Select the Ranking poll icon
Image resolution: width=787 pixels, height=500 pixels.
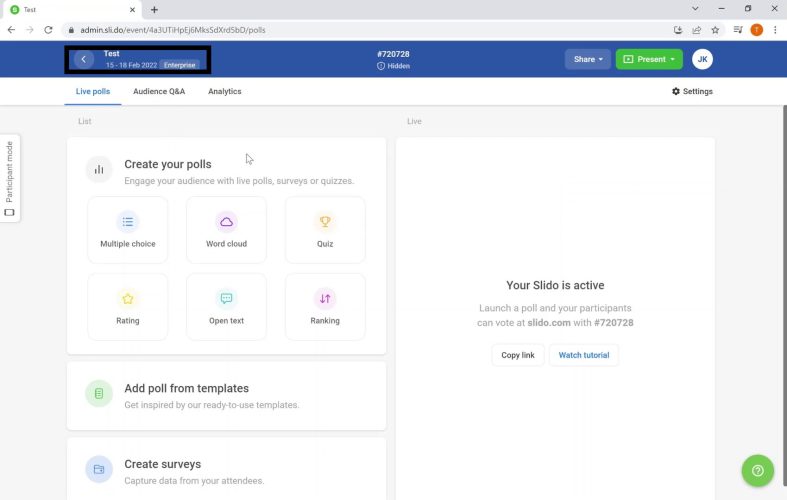[x=325, y=299]
